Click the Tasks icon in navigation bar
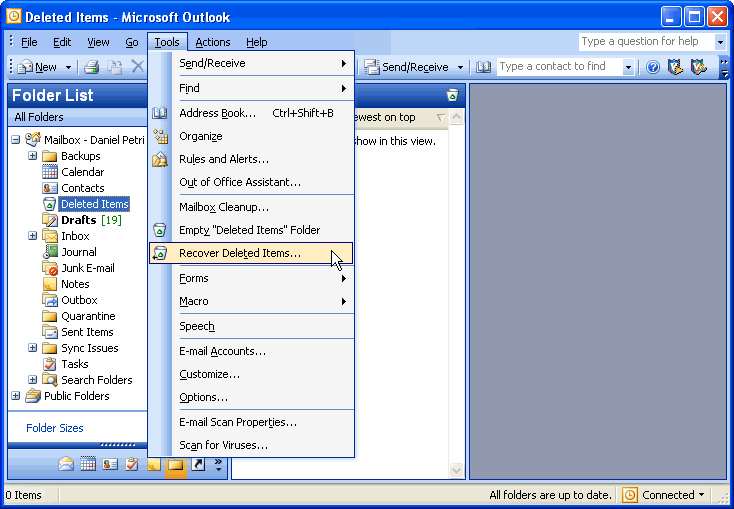 (132, 464)
